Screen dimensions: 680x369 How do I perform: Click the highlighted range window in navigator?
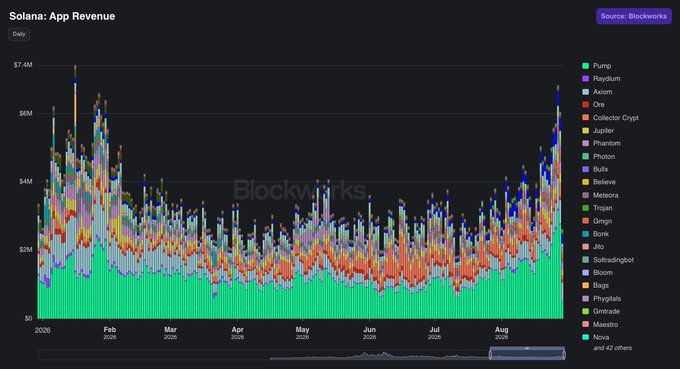527,353
